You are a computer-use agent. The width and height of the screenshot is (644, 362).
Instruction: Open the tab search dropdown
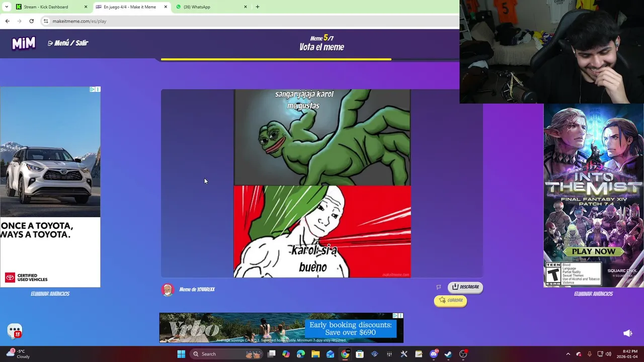click(x=6, y=7)
